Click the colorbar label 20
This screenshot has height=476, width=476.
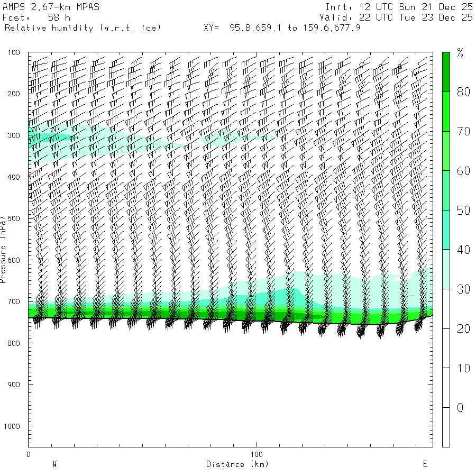click(463, 329)
